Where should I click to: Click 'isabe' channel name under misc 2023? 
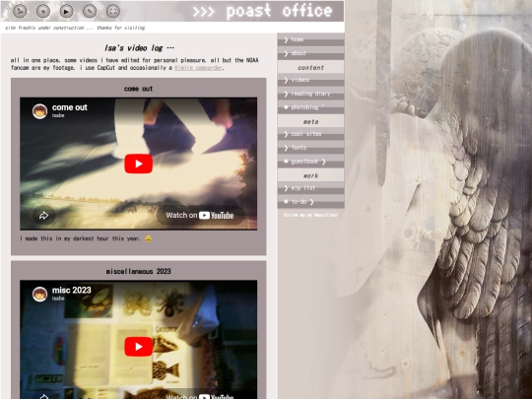[x=58, y=299]
